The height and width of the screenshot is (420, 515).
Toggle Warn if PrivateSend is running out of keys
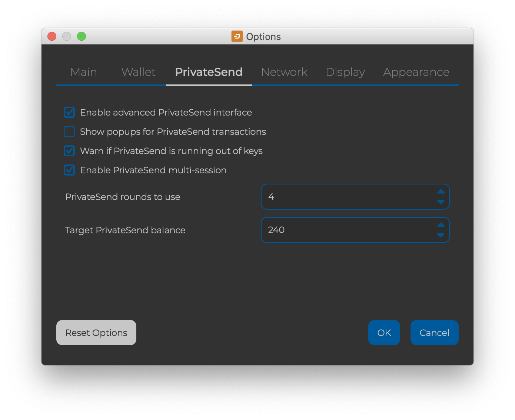click(x=69, y=151)
